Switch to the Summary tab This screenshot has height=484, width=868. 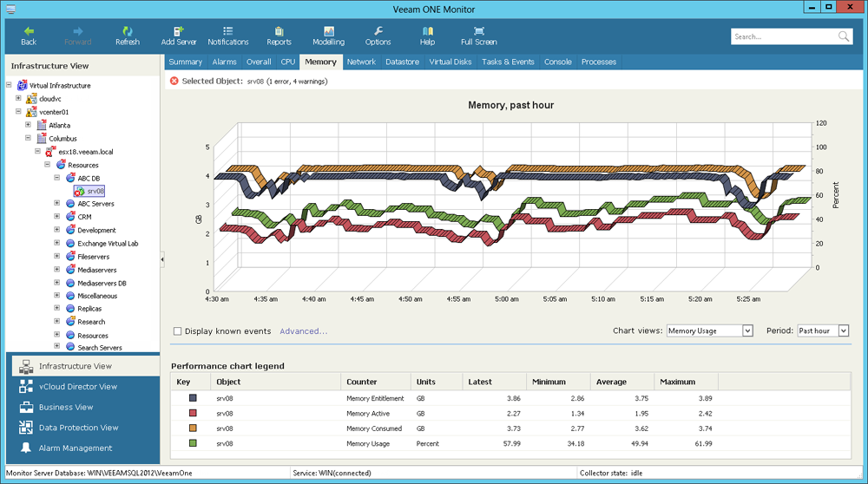point(186,62)
